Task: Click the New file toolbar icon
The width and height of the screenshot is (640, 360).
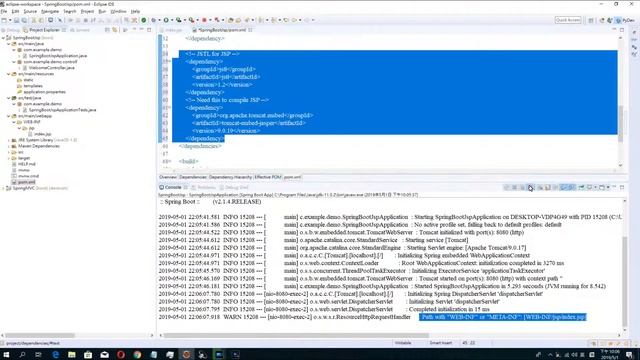Action: click(4, 20)
